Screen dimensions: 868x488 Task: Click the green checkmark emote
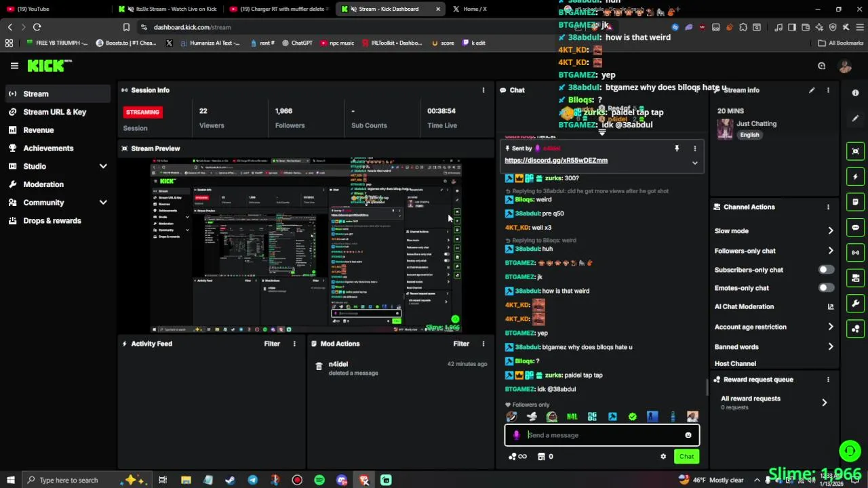click(x=632, y=417)
